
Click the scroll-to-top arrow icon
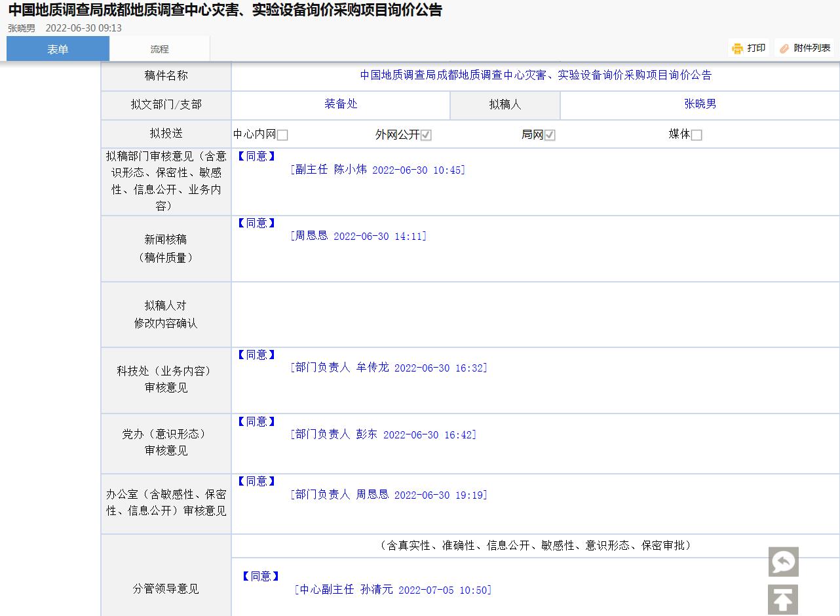click(x=783, y=599)
